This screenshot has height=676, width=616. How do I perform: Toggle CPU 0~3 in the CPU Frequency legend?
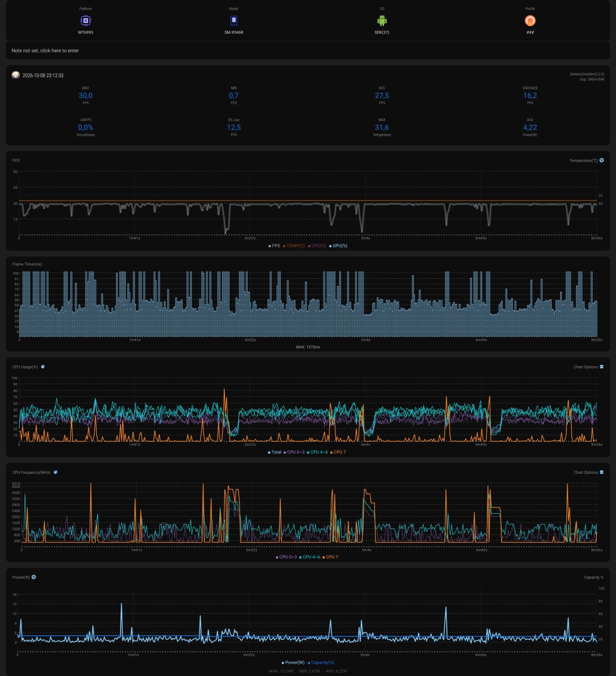(287, 557)
